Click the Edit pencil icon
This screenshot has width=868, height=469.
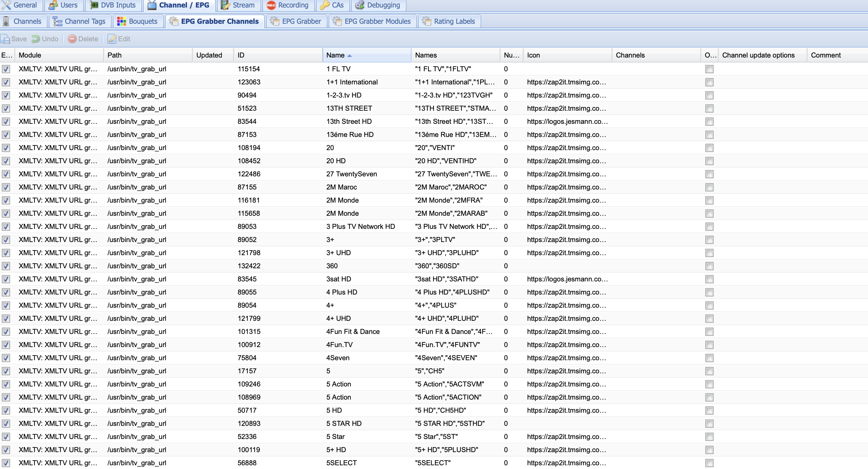tap(112, 39)
